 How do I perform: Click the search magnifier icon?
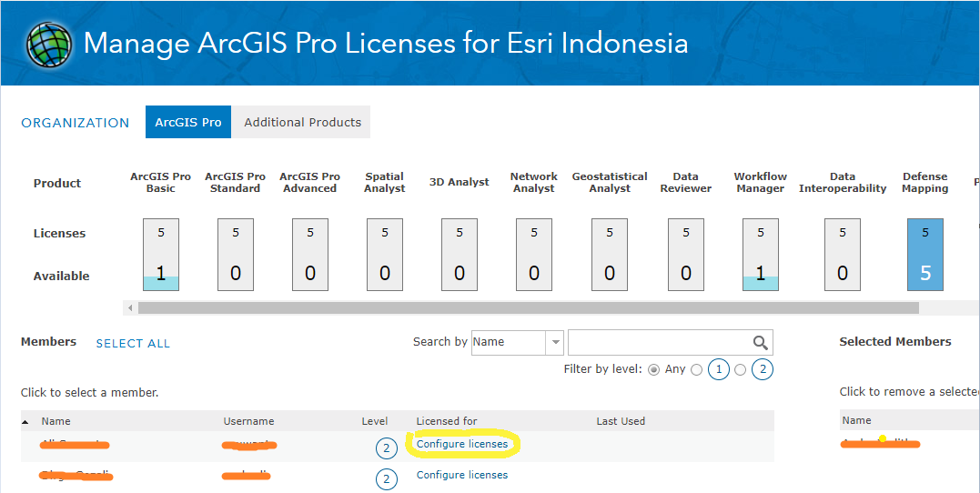tap(760, 342)
